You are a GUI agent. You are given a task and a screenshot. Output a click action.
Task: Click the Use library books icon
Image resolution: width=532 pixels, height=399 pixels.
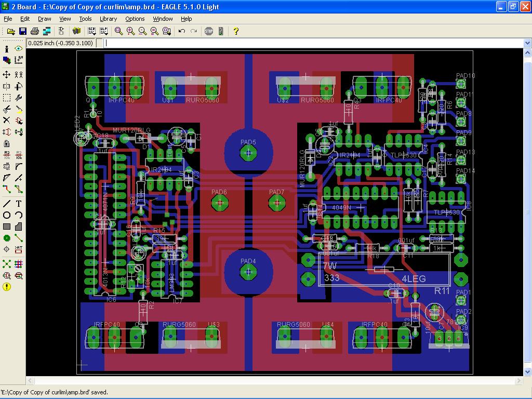pos(77,32)
